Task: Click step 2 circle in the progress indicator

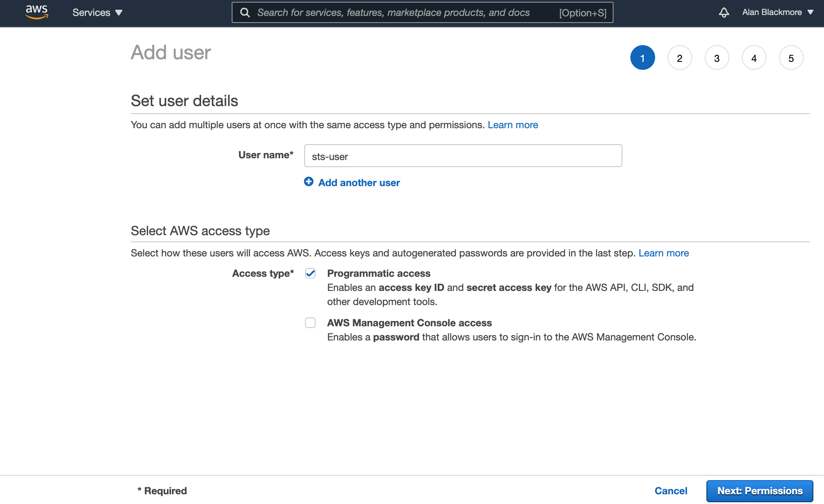Action: click(x=679, y=57)
